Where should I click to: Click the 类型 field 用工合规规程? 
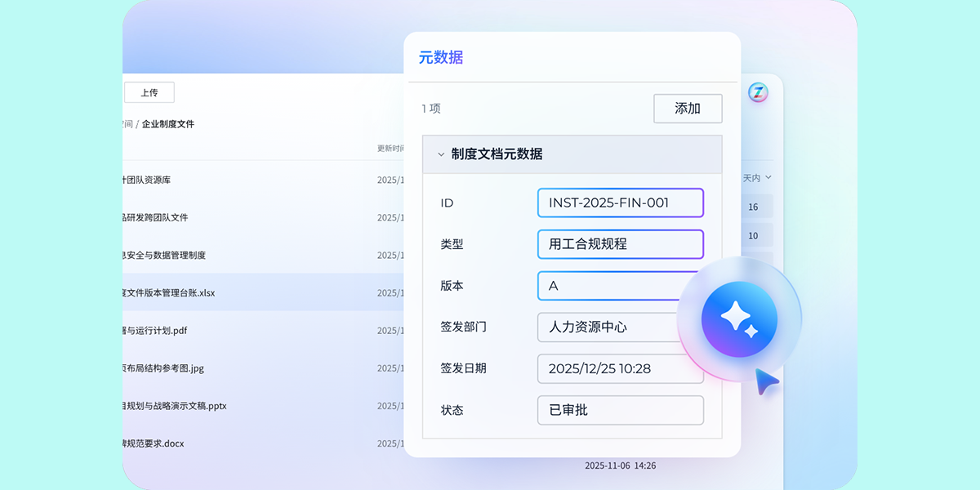tap(620, 244)
